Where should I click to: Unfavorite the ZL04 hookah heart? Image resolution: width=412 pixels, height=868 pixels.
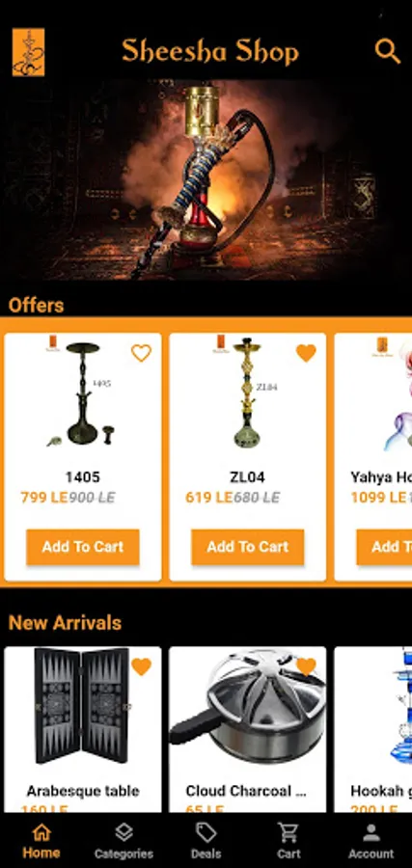[306, 353]
